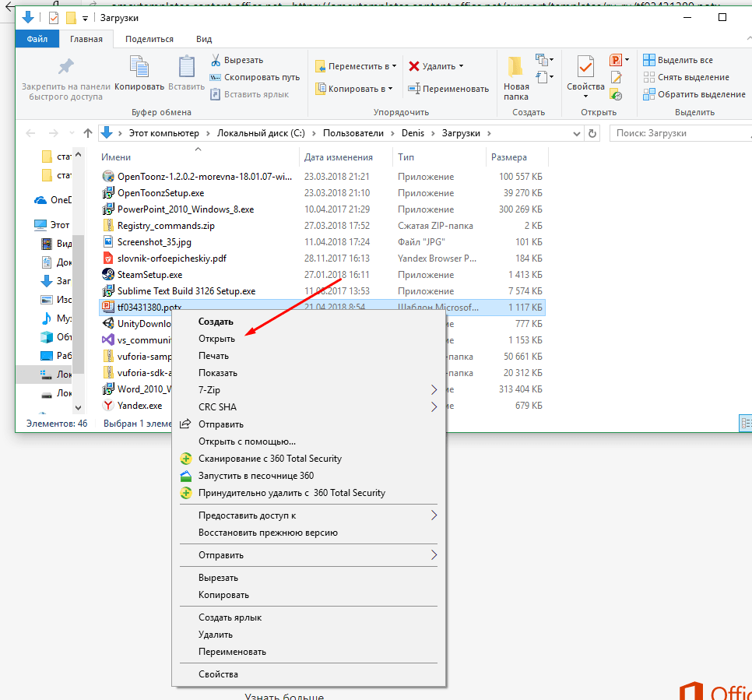This screenshot has width=752, height=700.
Task: Click Paste shortcut command
Action: pos(250,94)
